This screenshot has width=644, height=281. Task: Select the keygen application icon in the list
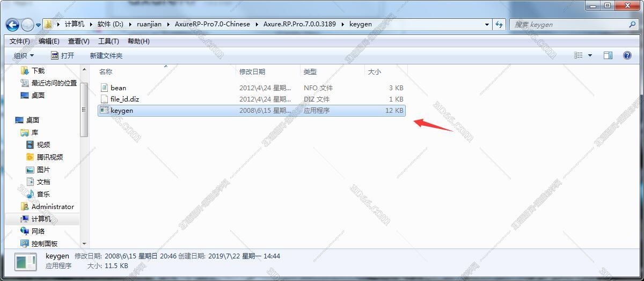pos(104,110)
